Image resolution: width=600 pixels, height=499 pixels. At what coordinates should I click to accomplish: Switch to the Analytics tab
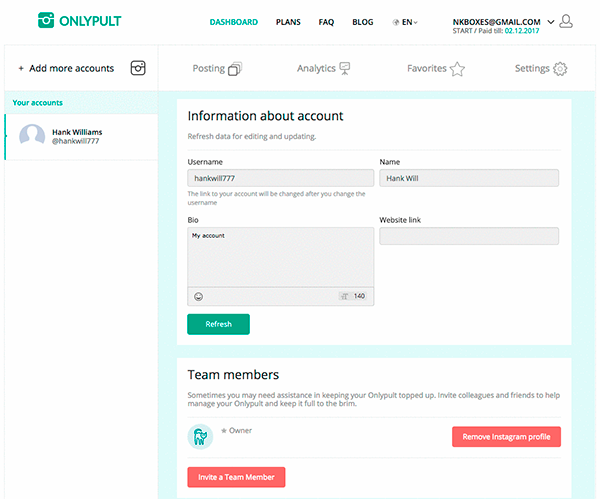324,68
